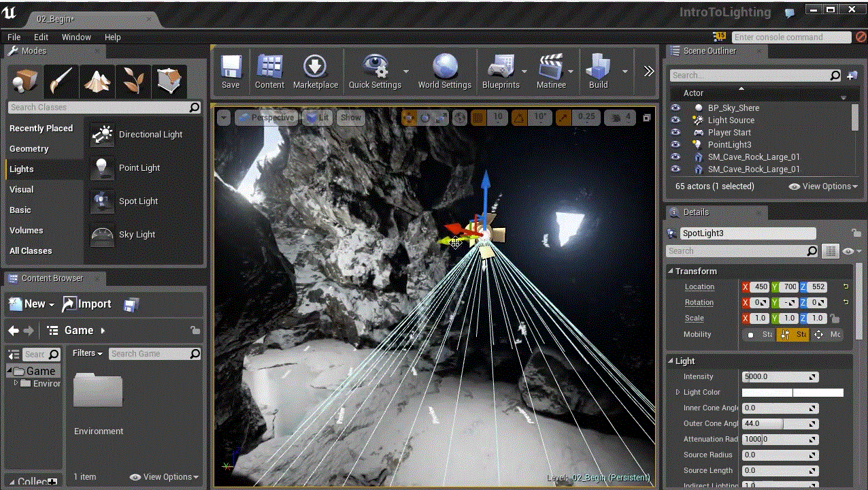The height and width of the screenshot is (490, 868).
Task: Click the Outer Cone Angle slider
Action: pyautogui.click(x=780, y=424)
